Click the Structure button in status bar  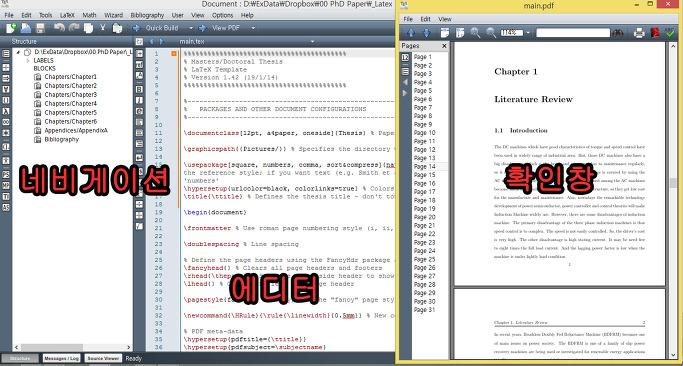tap(20, 358)
